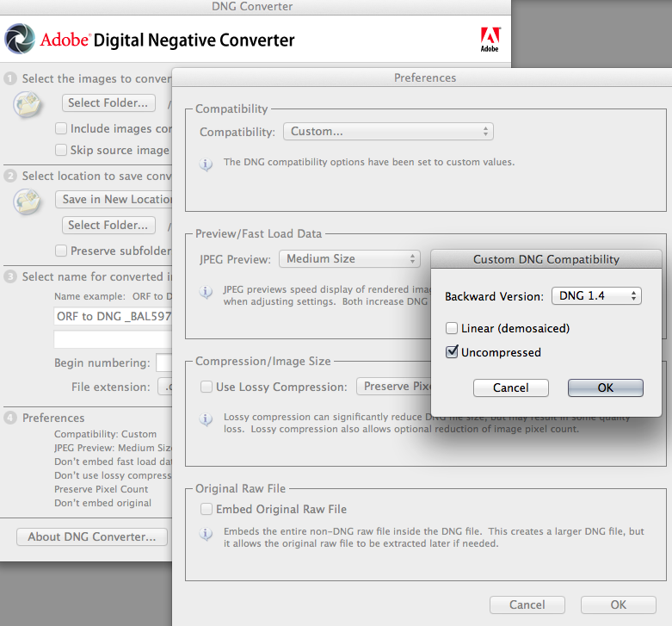The width and height of the screenshot is (672, 626).
Task: Toggle the Include images checkbox in main window
Action: [61, 128]
